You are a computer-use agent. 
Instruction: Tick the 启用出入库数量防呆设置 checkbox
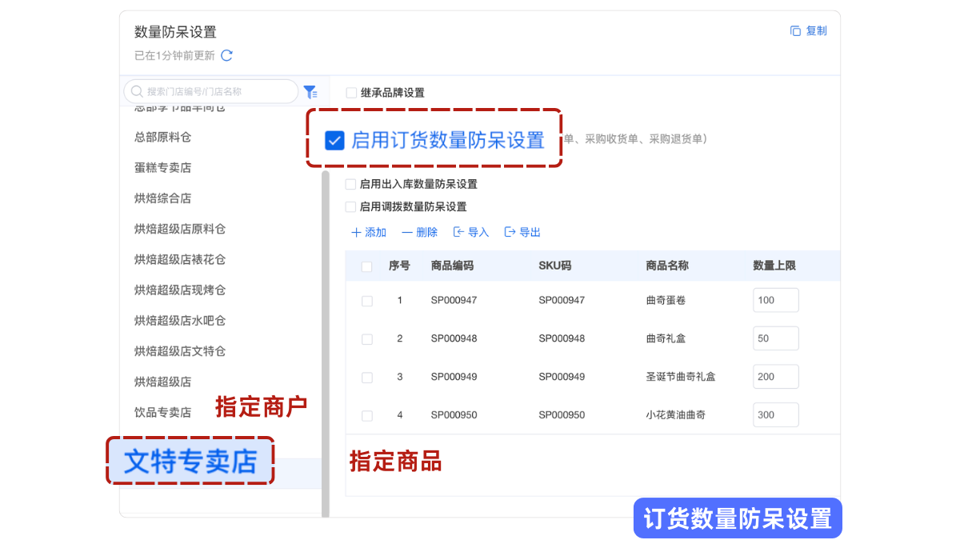(x=350, y=184)
